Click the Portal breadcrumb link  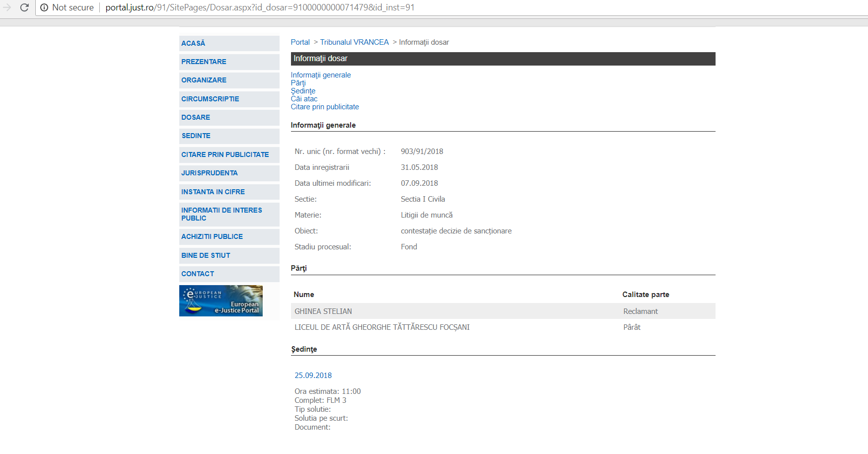point(300,42)
